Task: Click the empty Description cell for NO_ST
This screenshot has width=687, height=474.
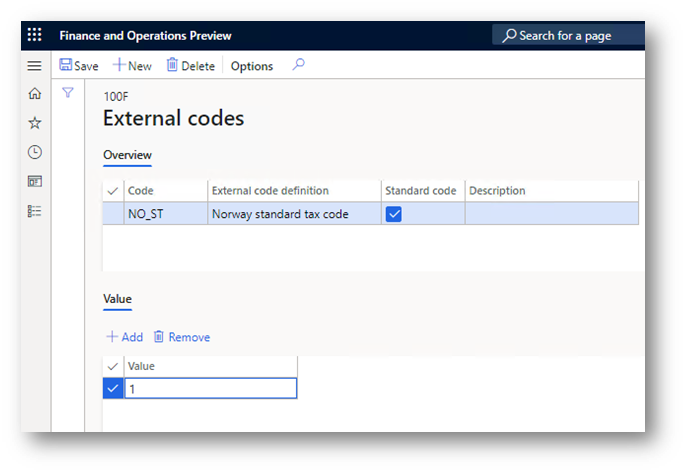Action: click(552, 214)
